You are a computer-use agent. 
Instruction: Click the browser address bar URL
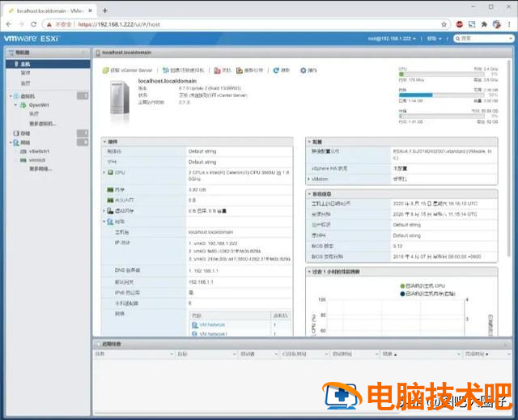point(119,24)
